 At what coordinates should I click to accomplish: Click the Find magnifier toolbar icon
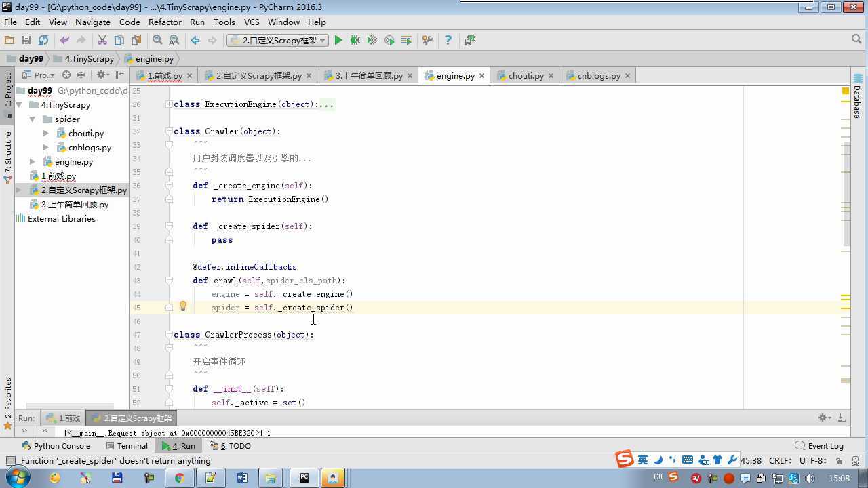pyautogui.click(x=157, y=41)
